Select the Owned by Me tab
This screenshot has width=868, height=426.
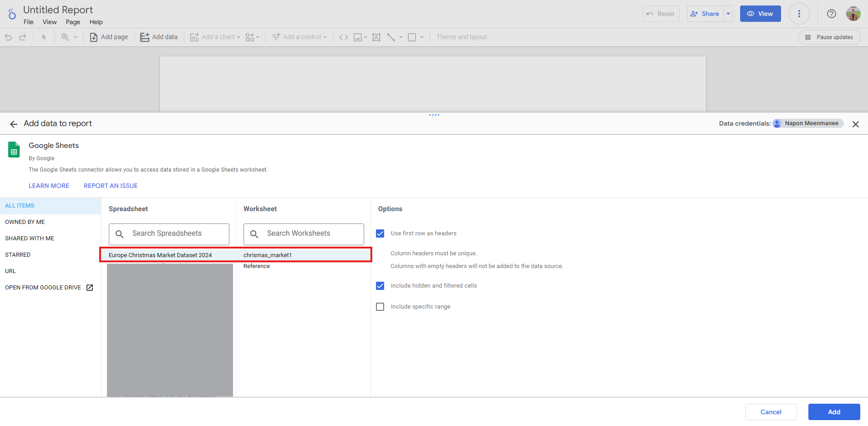point(25,222)
